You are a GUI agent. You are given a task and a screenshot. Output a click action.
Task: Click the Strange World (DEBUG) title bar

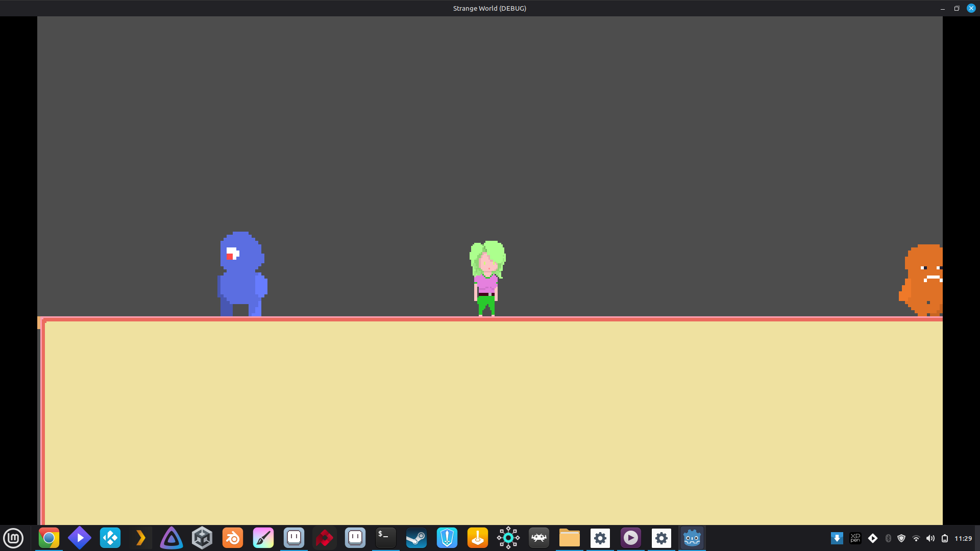point(489,8)
